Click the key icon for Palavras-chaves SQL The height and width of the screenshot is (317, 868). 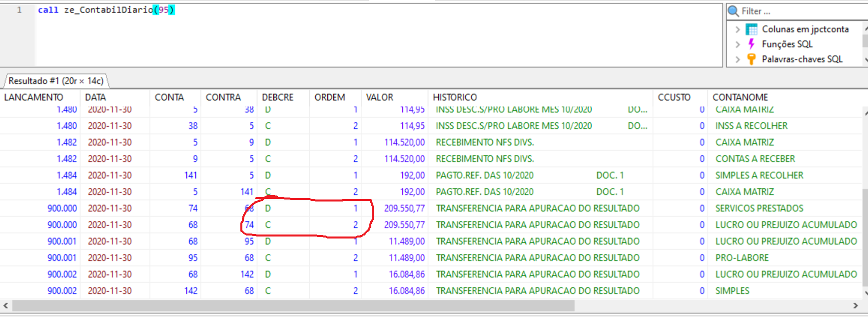point(751,59)
